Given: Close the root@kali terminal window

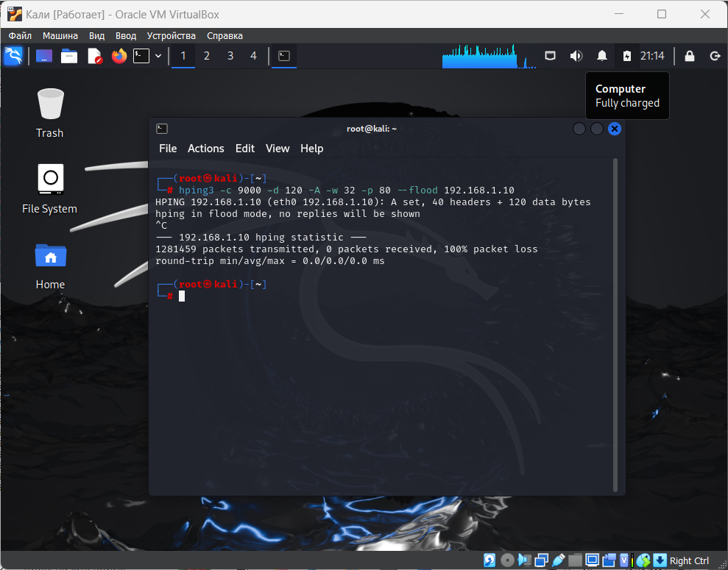Looking at the screenshot, I should 614,129.
